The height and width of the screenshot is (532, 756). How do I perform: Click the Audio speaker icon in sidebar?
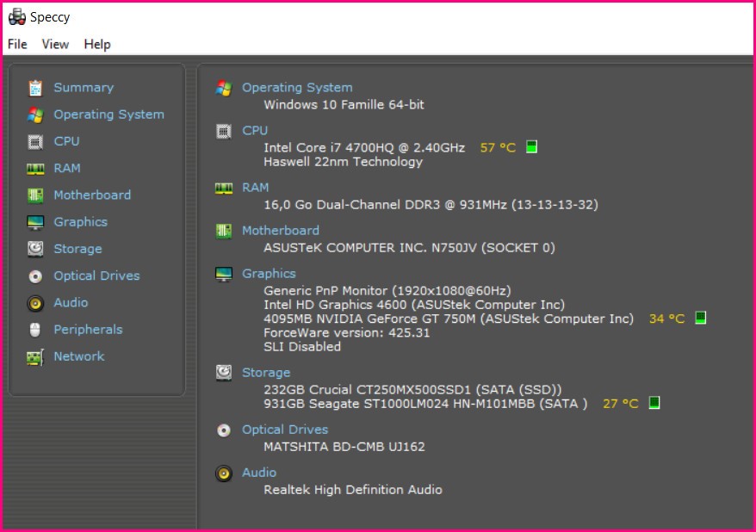click(35, 303)
